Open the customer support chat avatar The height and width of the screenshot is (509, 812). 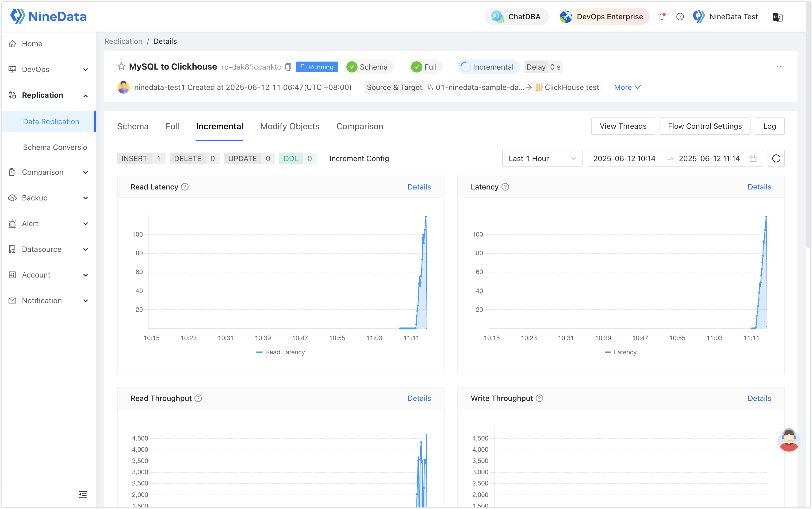pos(788,440)
